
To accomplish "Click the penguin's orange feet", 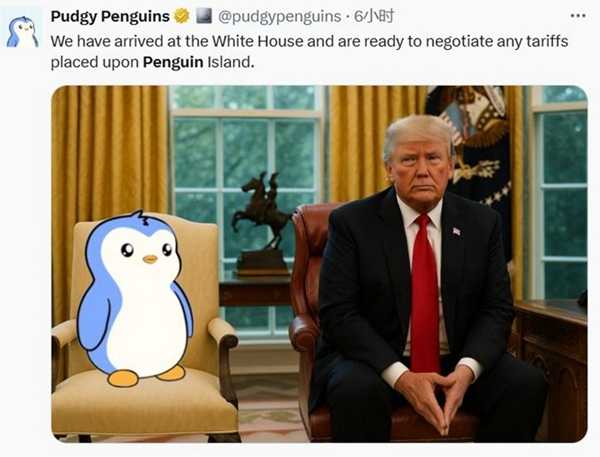I will (146, 375).
